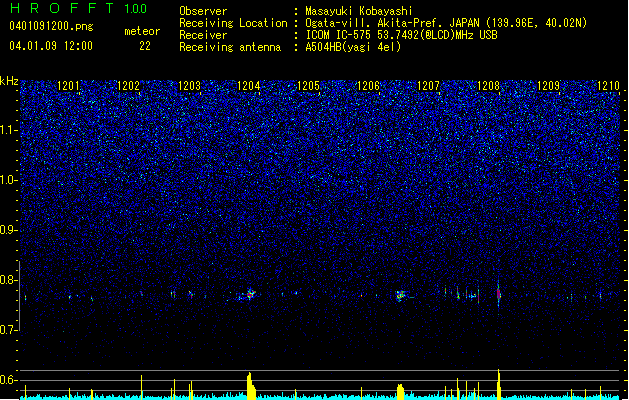This screenshot has height=400, width=629.
Task: Click the date stamp 04.01.09 12:00
Action: [x=51, y=46]
